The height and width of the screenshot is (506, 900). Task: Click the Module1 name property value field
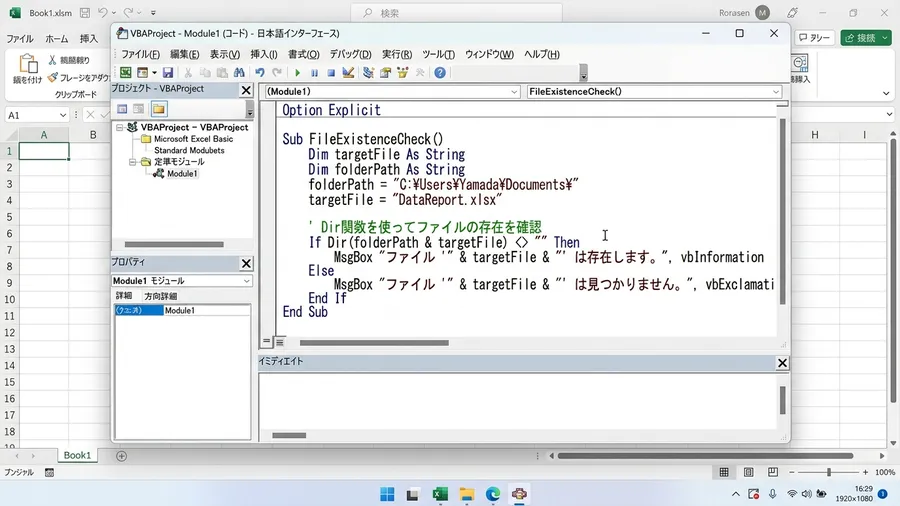[x=207, y=310]
